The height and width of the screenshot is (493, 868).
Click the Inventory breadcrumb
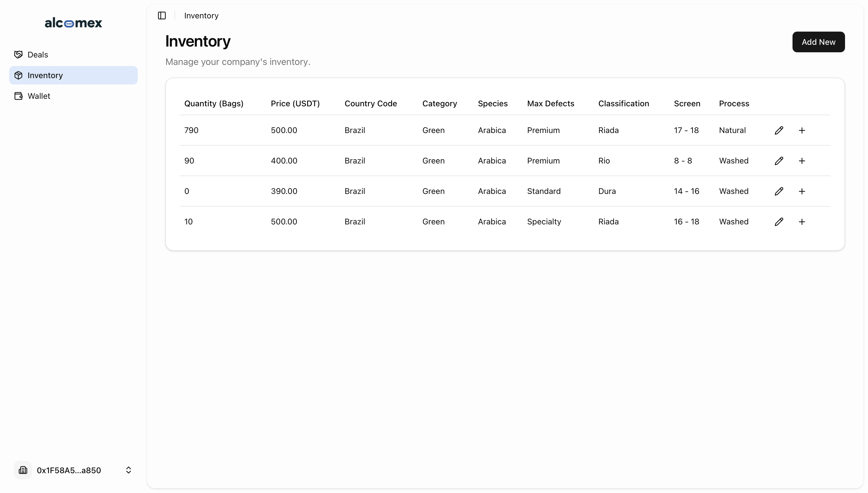(201, 16)
